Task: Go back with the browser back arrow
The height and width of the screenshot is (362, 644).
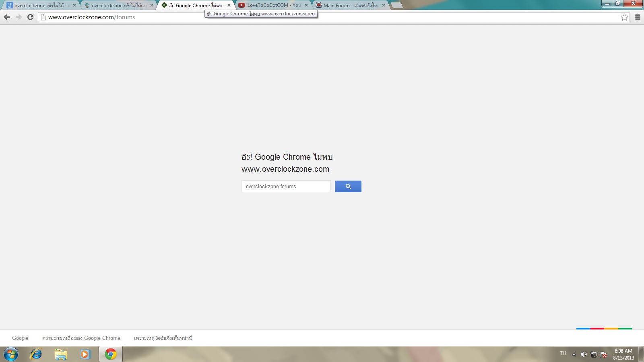Action: pos(7,17)
